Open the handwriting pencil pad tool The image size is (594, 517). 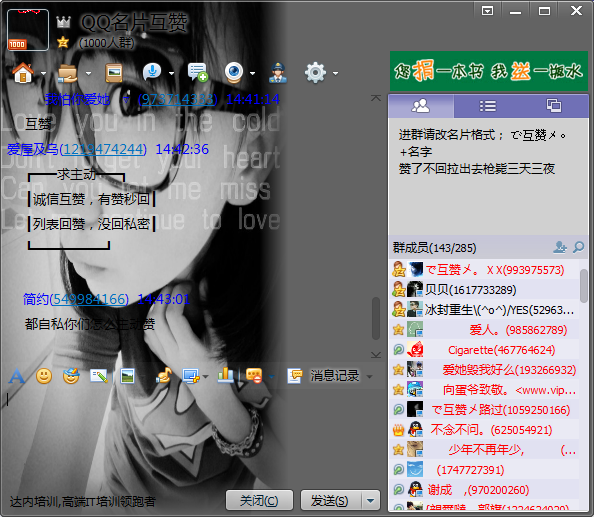click(x=99, y=376)
